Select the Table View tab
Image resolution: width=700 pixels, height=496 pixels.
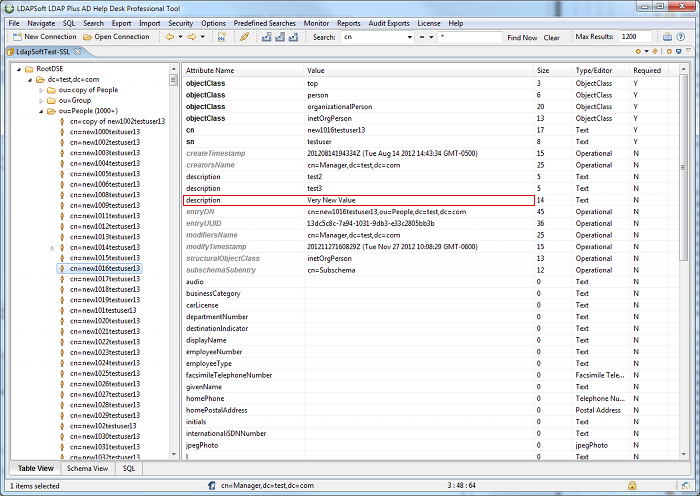[36, 468]
